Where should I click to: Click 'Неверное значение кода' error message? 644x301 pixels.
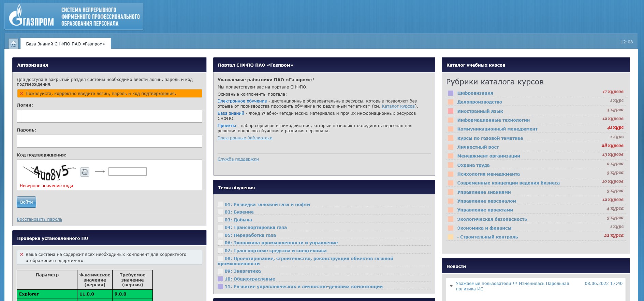pyautogui.click(x=46, y=186)
